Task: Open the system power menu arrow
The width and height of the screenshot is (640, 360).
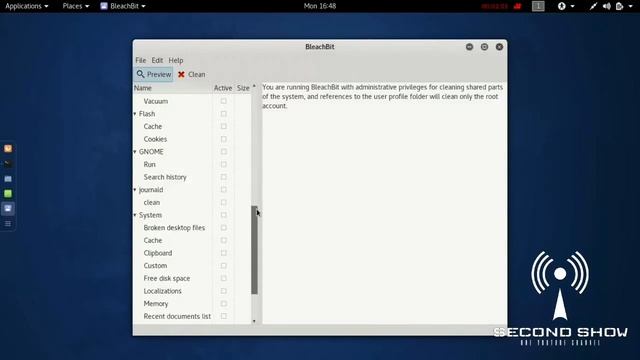Action: click(630, 7)
